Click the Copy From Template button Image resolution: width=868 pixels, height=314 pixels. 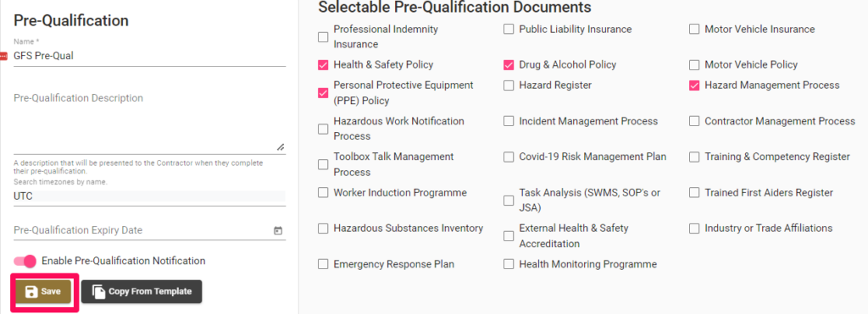(x=142, y=291)
